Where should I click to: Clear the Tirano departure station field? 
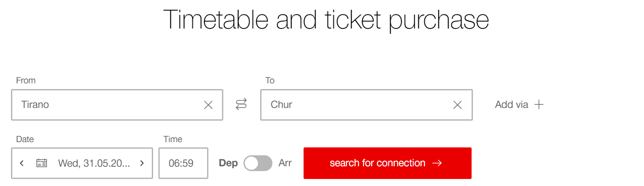point(208,105)
